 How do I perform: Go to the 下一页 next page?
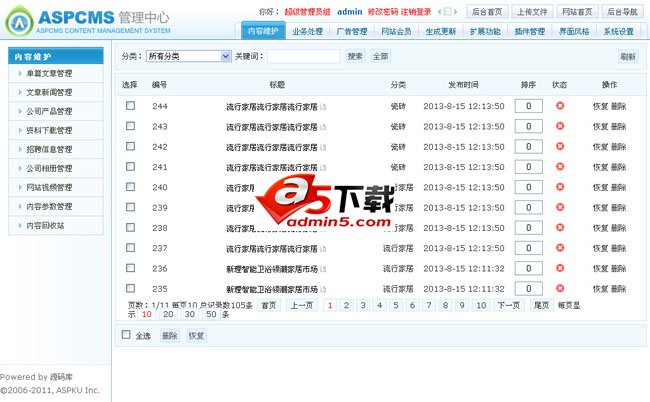click(509, 305)
